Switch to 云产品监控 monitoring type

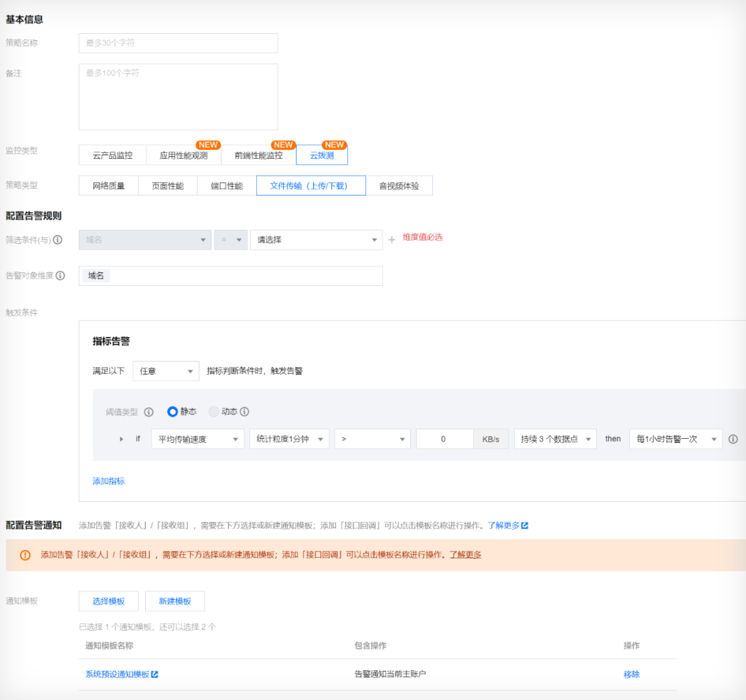click(113, 155)
